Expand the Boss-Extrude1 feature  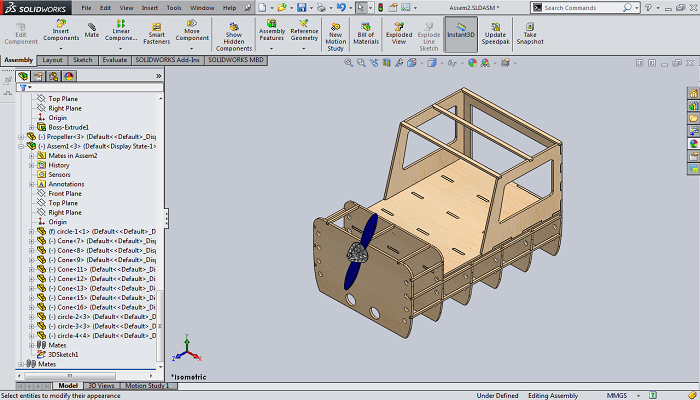pyautogui.click(x=31, y=127)
